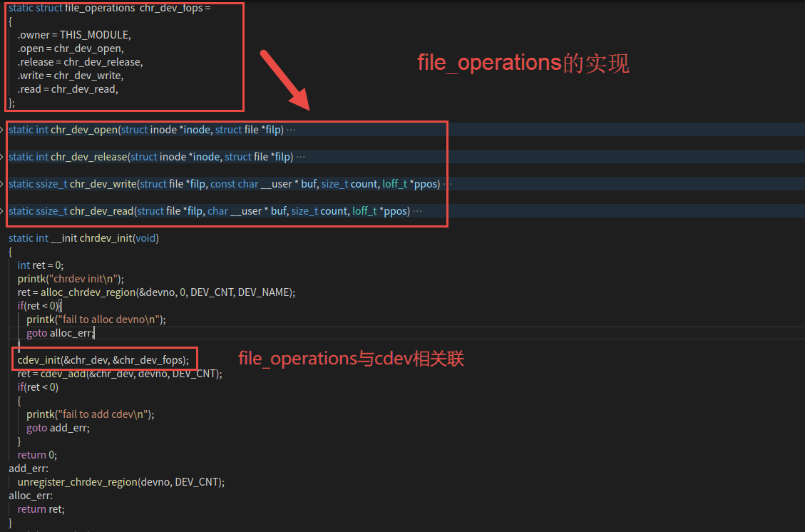Click the '.open = chr_dev_open,' line
This screenshot has width=805, height=532.
pyautogui.click(x=71, y=48)
